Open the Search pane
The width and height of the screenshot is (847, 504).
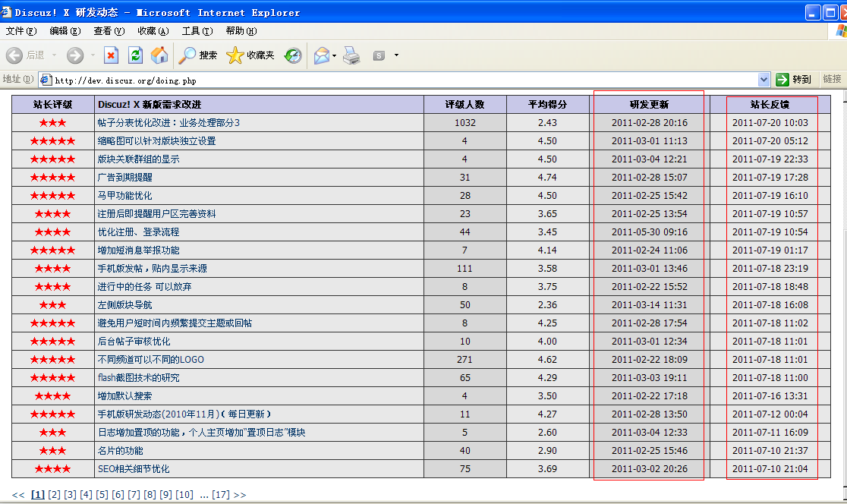tap(197, 55)
